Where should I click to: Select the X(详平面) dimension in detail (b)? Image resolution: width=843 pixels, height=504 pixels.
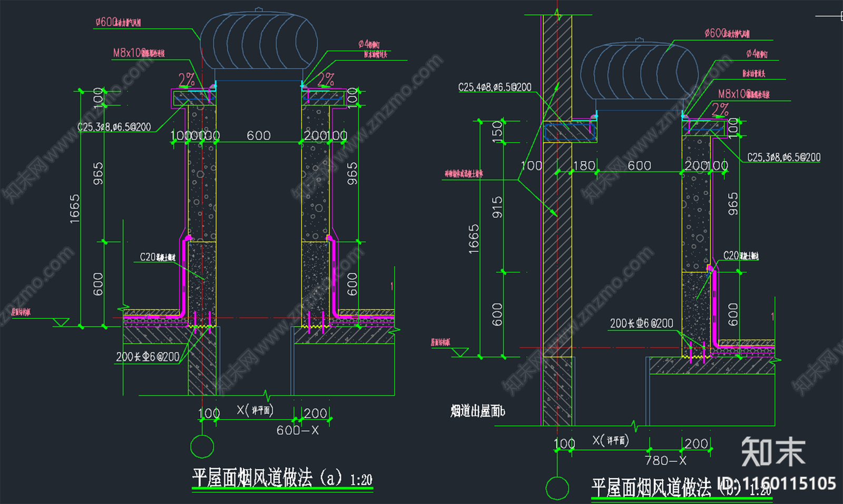pos(611,440)
